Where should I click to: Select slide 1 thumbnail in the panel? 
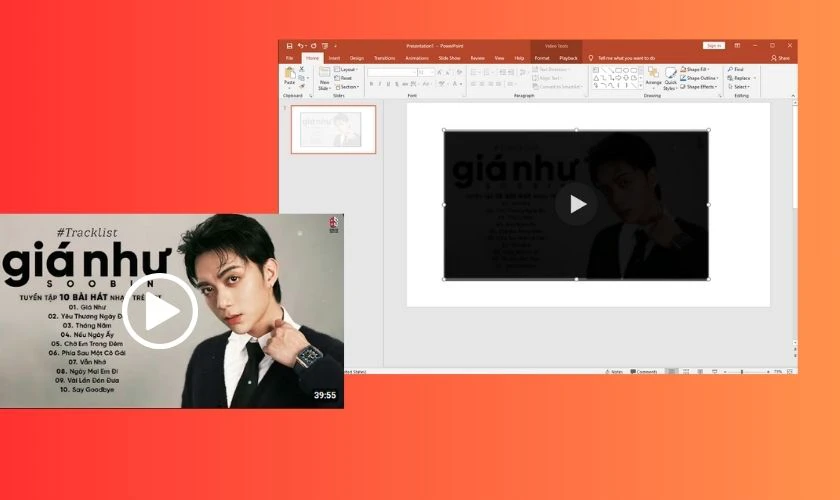click(334, 130)
